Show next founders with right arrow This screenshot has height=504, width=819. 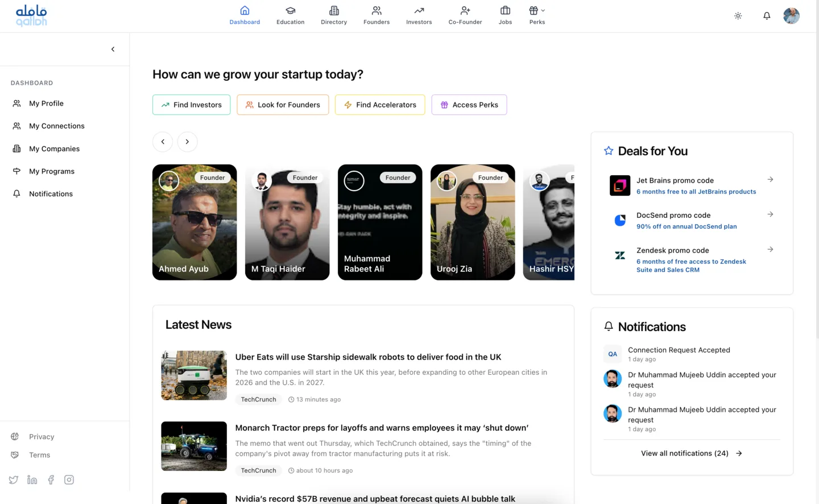(x=187, y=142)
